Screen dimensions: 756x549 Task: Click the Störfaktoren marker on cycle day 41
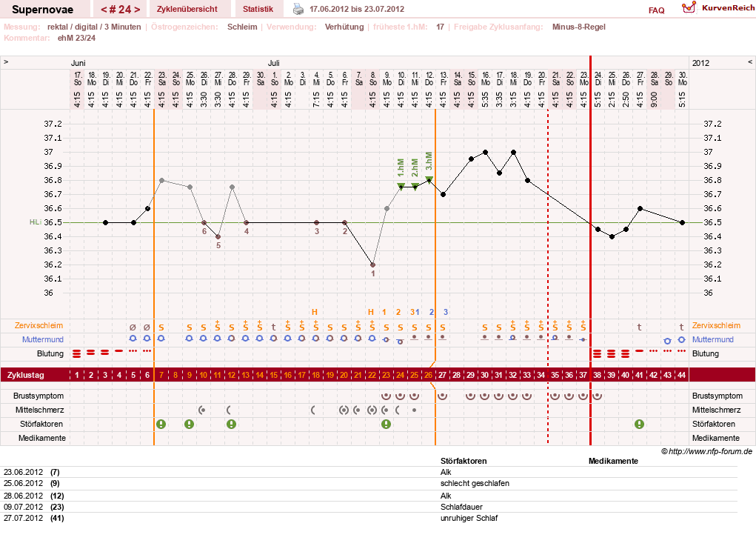pyautogui.click(x=639, y=424)
